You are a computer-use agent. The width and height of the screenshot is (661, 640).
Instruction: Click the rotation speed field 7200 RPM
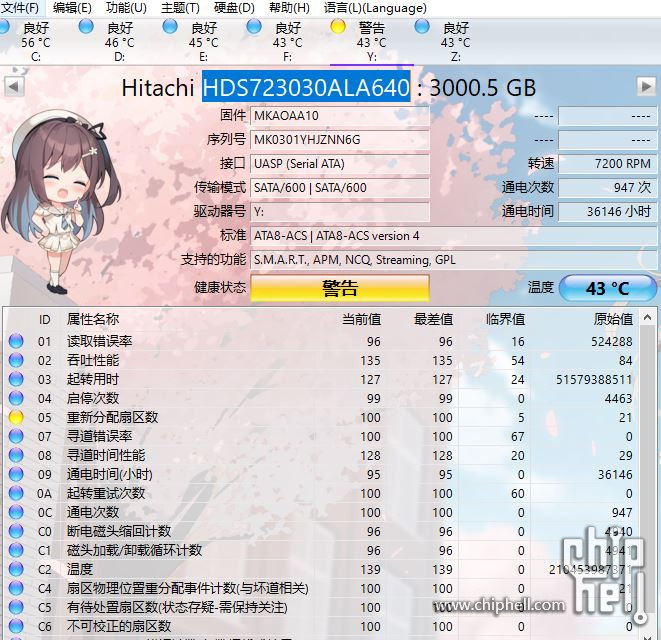(607, 164)
